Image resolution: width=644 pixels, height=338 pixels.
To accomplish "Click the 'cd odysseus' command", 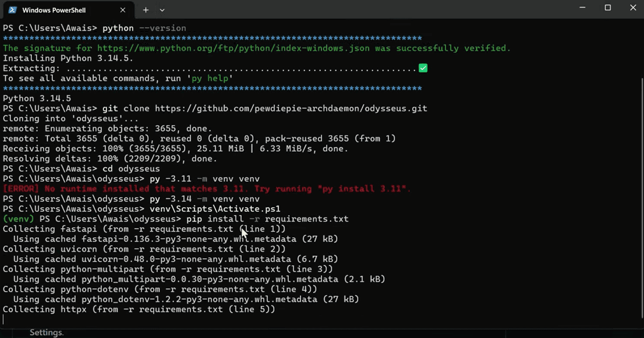I will (131, 169).
